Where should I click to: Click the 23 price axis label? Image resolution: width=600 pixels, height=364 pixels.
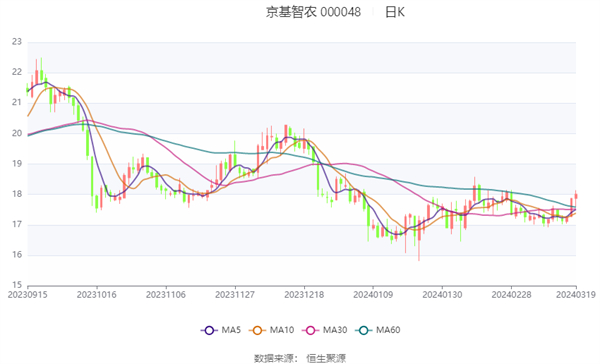tap(17, 42)
